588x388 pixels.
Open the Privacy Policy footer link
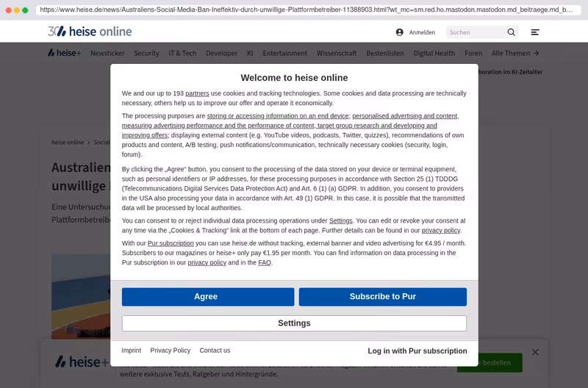click(x=171, y=350)
